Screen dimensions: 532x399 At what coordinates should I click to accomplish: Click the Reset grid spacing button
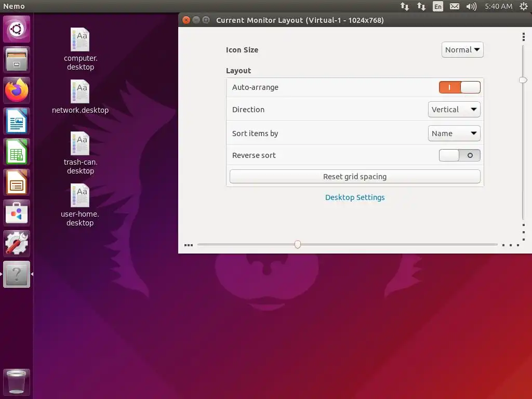click(355, 177)
